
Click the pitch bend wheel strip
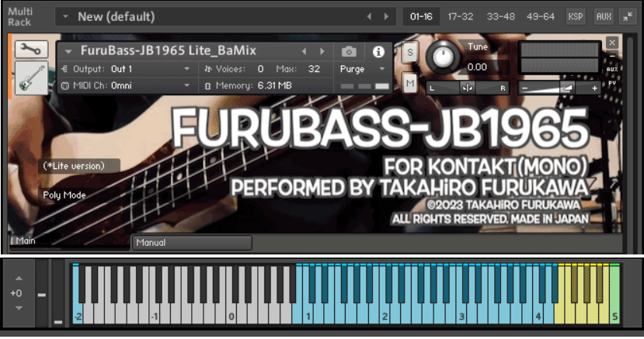[42, 294]
